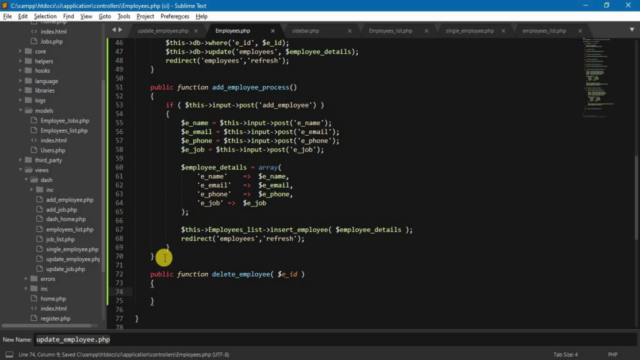This screenshot has height=360, width=640.
Task: Close the sidebar.php tab
Action: 350,31
